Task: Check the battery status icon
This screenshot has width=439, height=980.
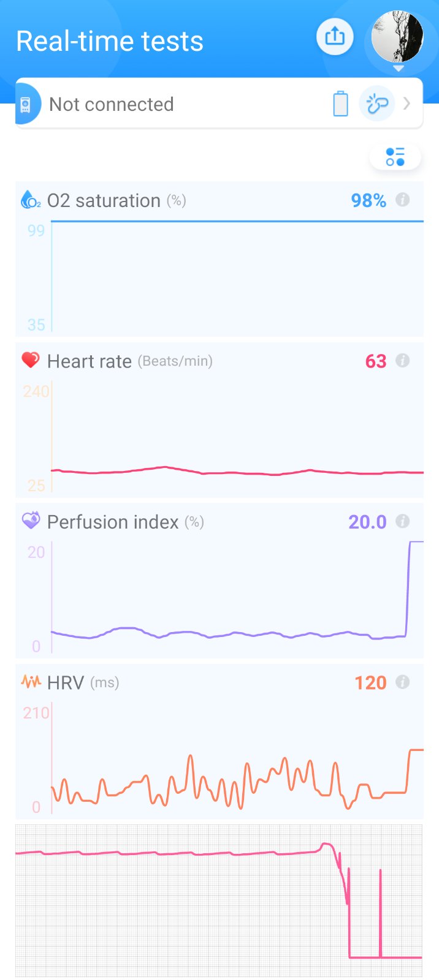Action: click(x=340, y=104)
